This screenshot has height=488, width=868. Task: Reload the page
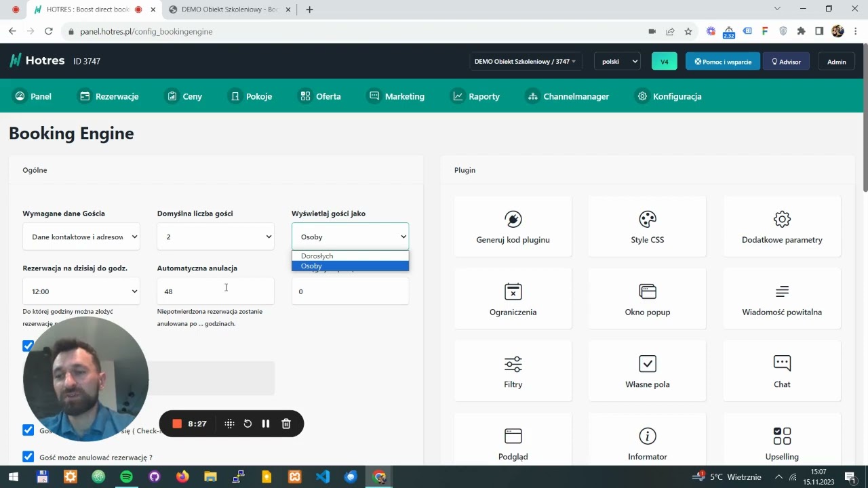pyautogui.click(x=48, y=31)
